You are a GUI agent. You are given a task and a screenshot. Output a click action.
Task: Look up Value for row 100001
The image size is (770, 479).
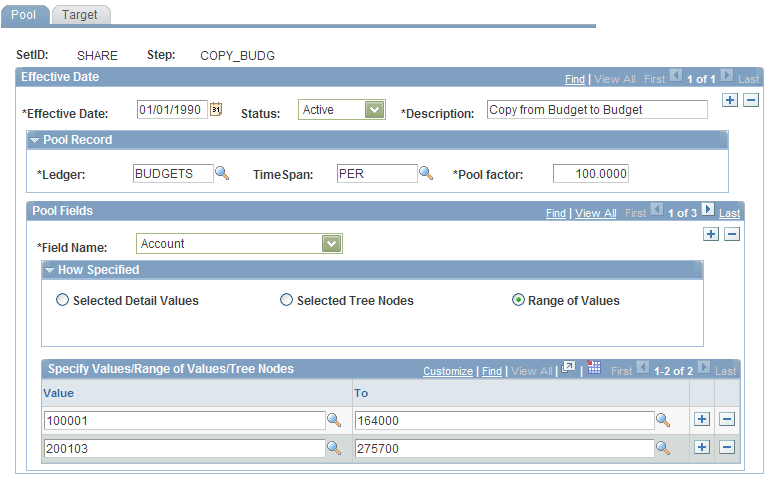[x=334, y=420]
